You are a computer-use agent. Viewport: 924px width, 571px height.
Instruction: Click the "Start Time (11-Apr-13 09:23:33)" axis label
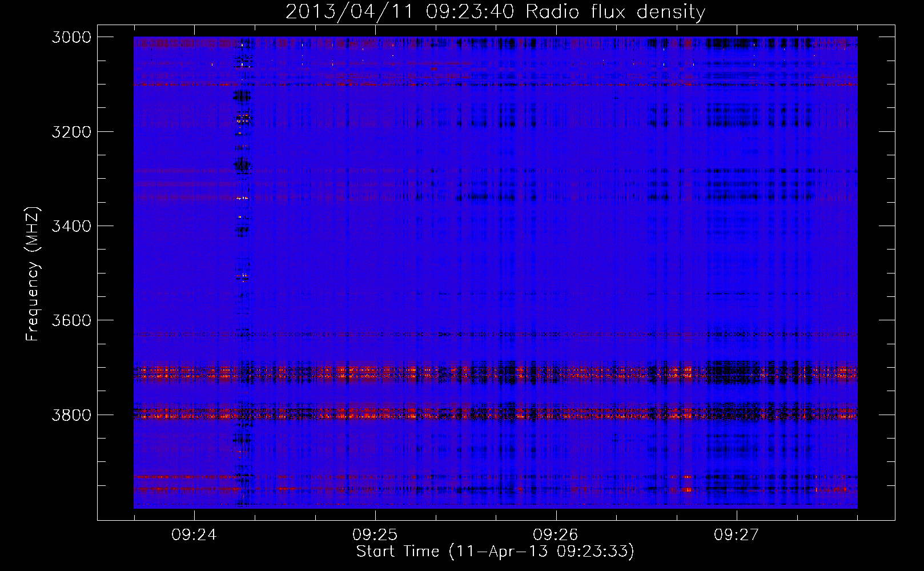tap(495, 551)
